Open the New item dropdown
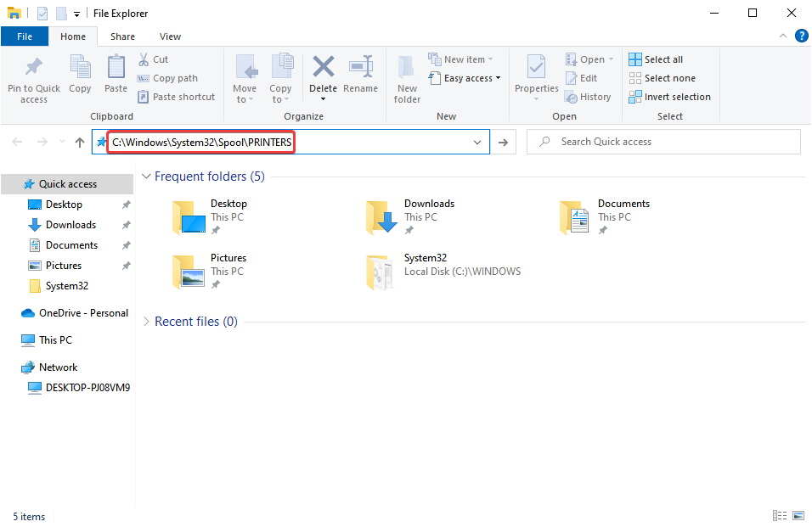Image resolution: width=812 pixels, height=527 pixels. click(x=460, y=59)
